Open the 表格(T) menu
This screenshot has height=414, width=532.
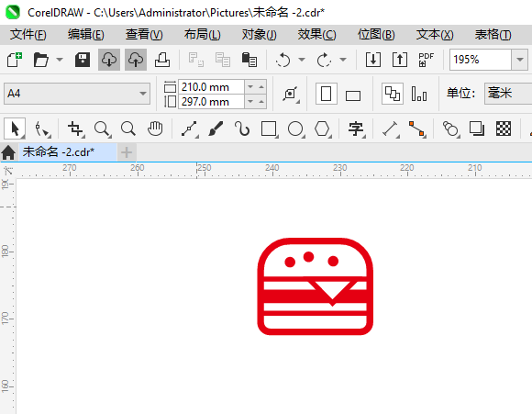(x=493, y=35)
